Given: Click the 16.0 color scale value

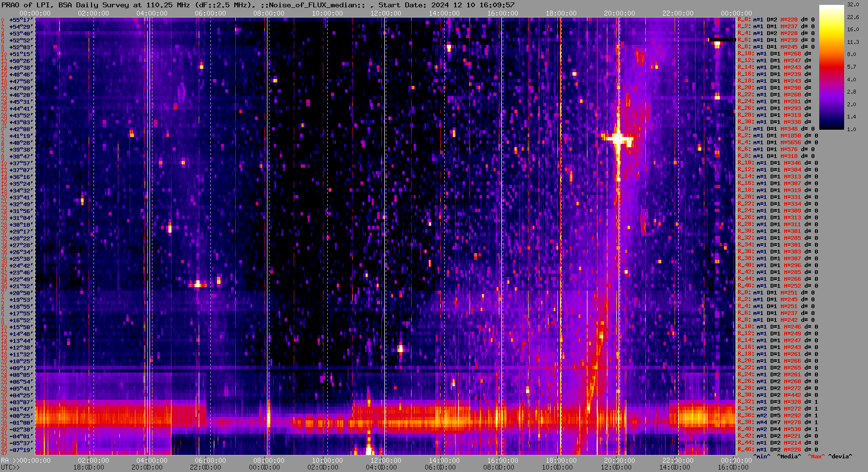Looking at the screenshot, I should tap(853, 29).
